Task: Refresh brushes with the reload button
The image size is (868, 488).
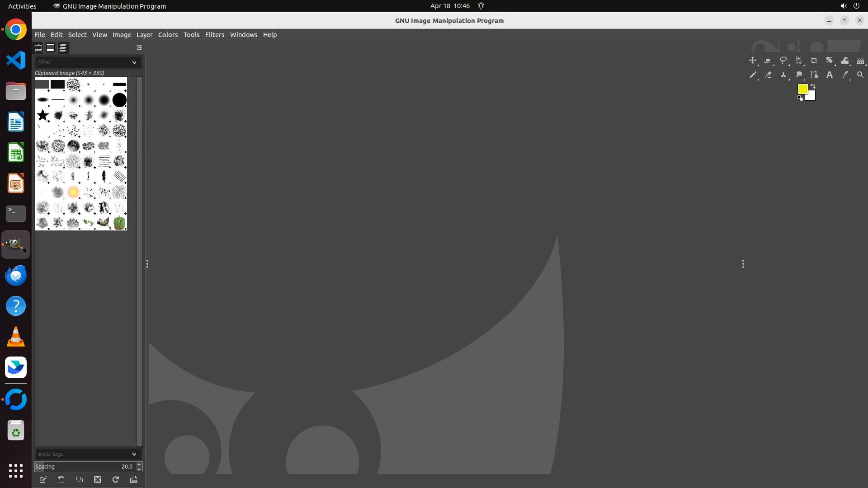Action: pyautogui.click(x=116, y=479)
